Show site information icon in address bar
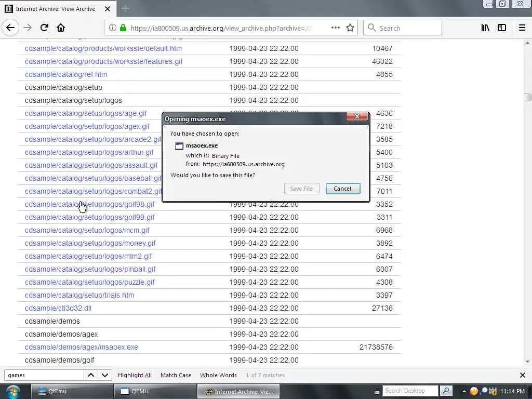Viewport: 532px width, 399px height. pyautogui.click(x=112, y=28)
